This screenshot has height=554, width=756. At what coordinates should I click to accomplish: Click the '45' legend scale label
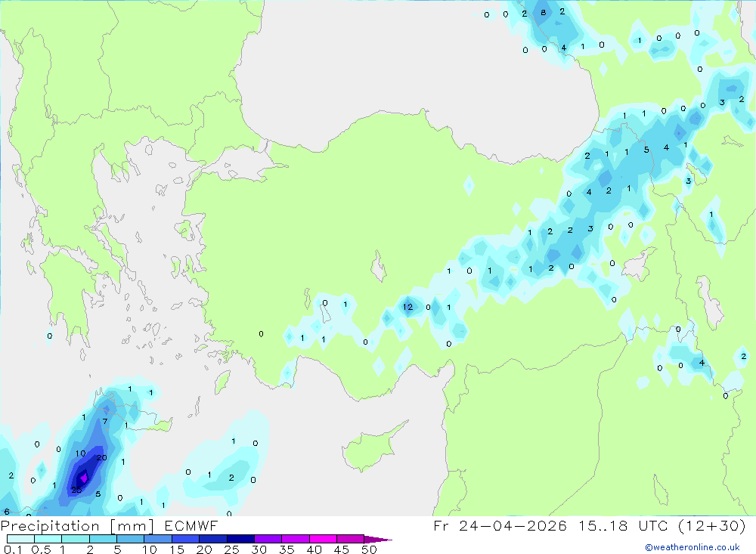(x=342, y=549)
